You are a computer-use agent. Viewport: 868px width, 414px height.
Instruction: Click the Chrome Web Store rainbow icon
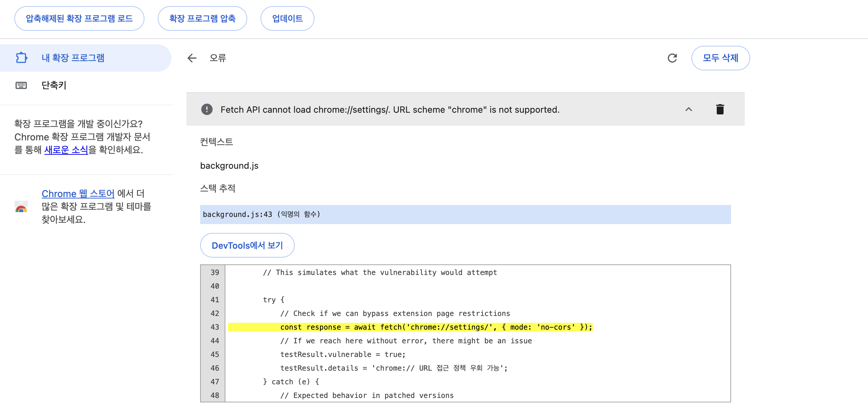[21, 207]
